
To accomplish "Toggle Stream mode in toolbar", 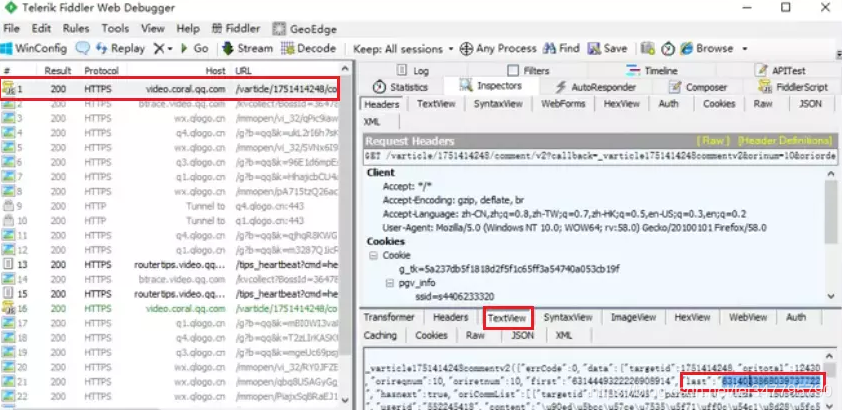I will click(248, 48).
